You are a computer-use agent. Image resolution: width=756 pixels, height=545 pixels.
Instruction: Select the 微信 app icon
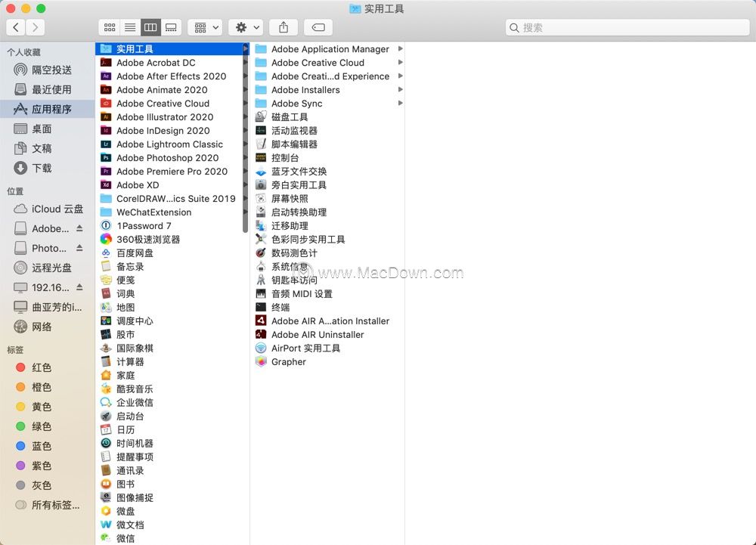coord(106,538)
